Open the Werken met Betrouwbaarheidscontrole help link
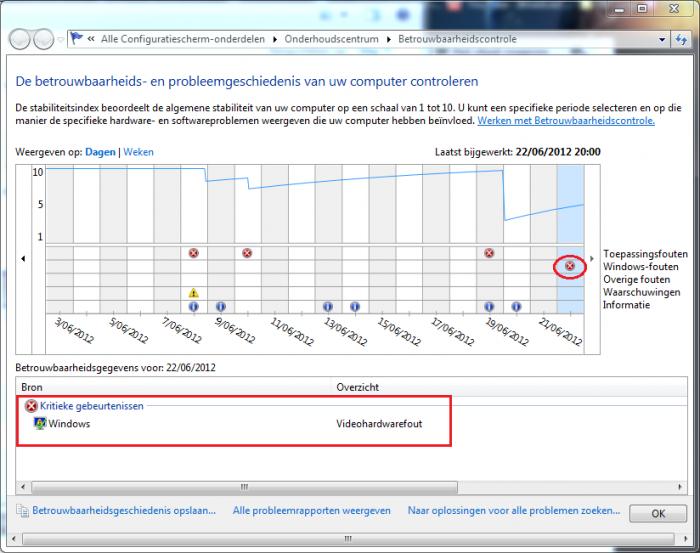The height and width of the screenshot is (553, 700). click(566, 121)
